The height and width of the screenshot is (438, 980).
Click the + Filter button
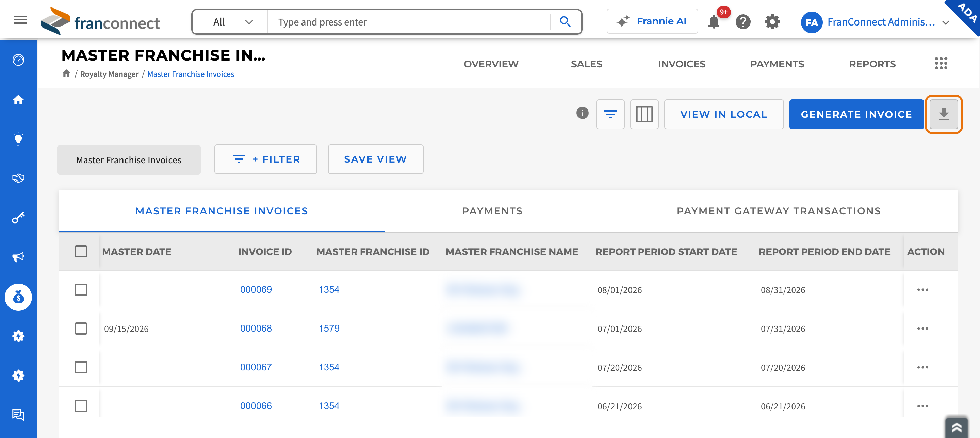(x=265, y=159)
